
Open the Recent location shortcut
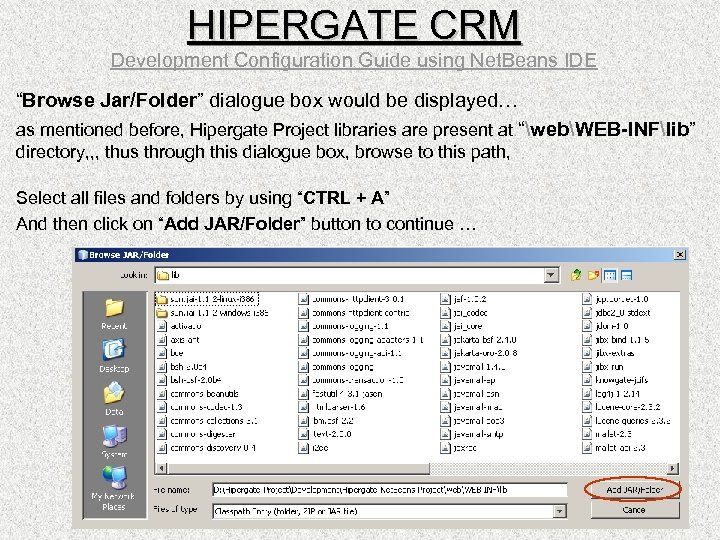coord(114,314)
